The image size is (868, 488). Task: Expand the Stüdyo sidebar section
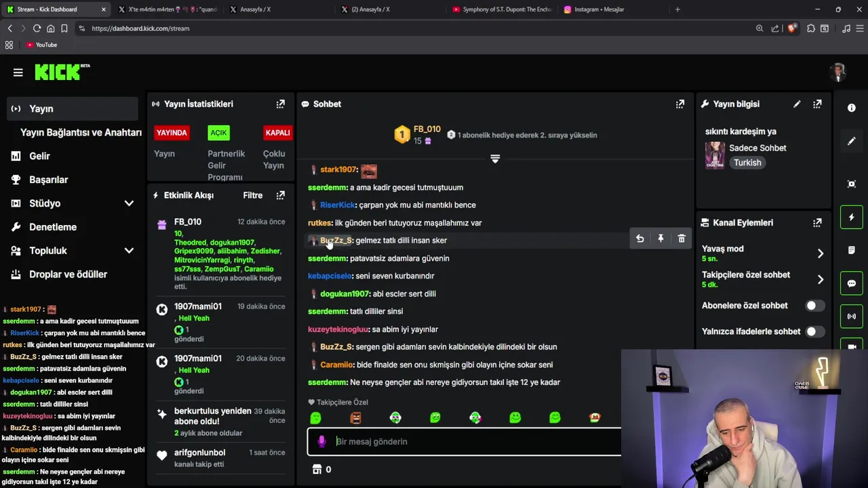pos(129,203)
